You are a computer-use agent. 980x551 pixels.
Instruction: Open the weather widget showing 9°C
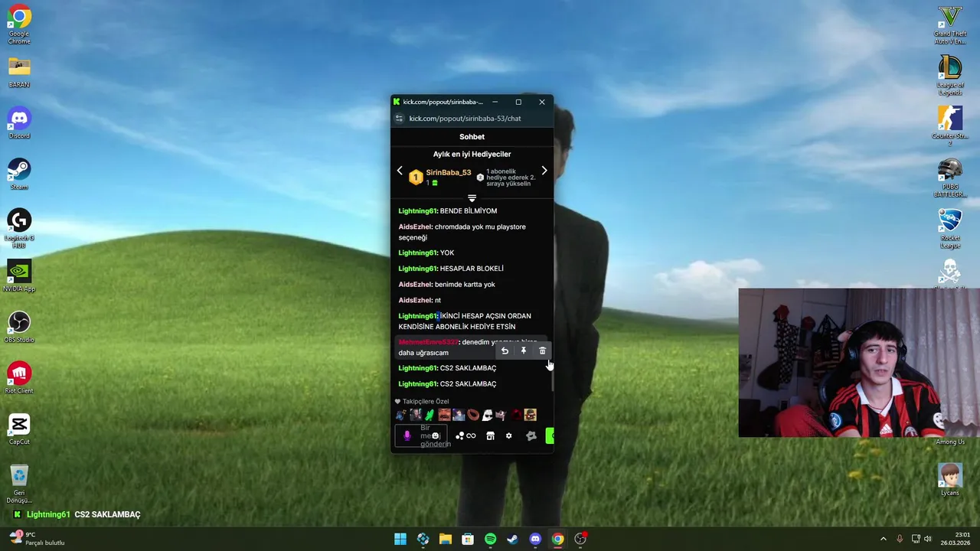click(x=36, y=539)
